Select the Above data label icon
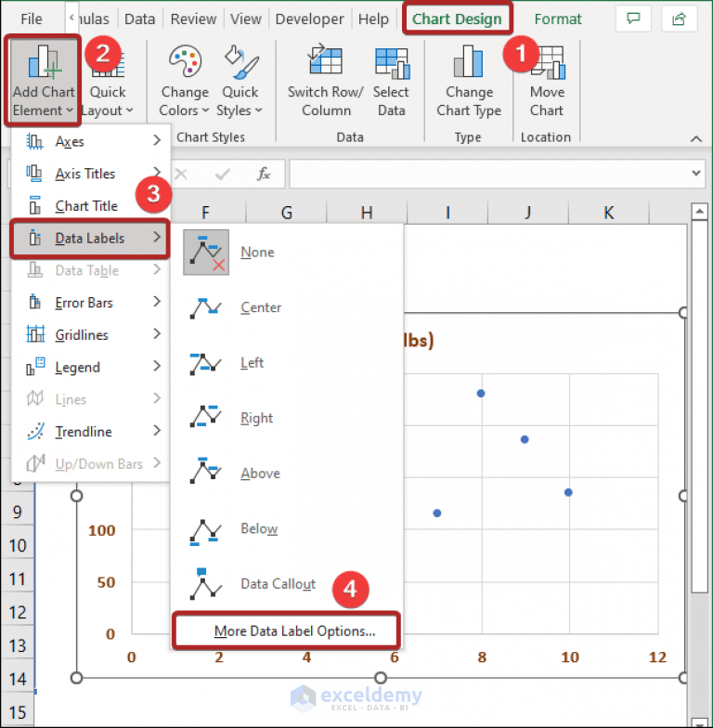This screenshot has width=713, height=728. pos(206,471)
